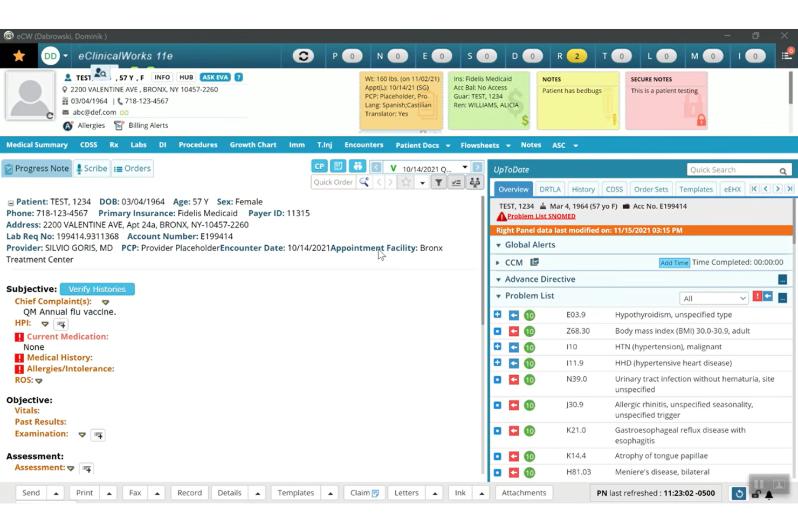The image size is (798, 532).
Task: Open the ROS dropdown arrow
Action: [x=39, y=381]
